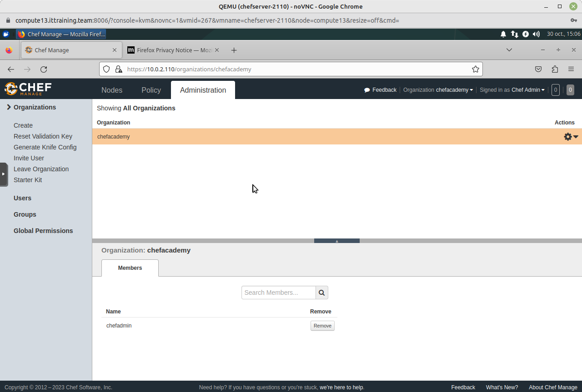Click the tracking protection shield icon

[x=106, y=69]
